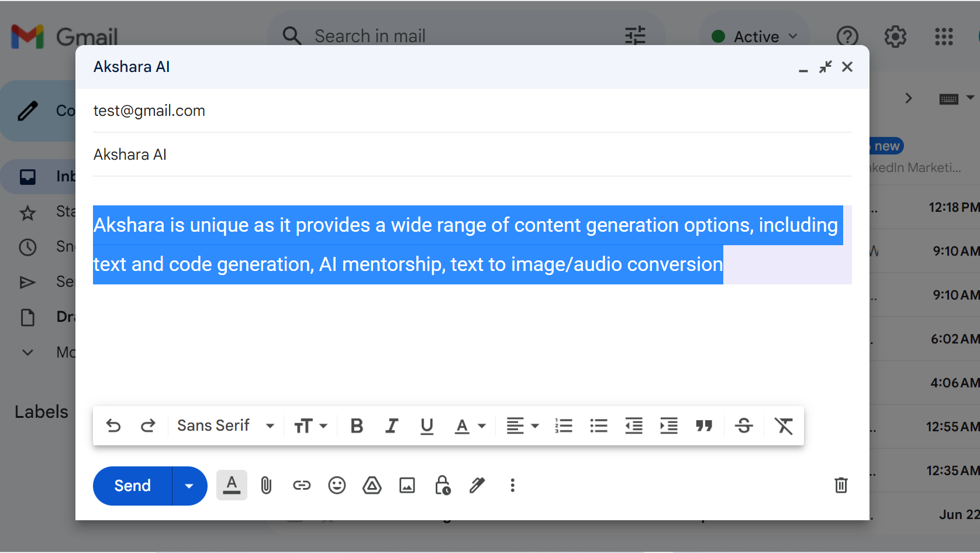Attach a file using the paperclip icon
The image size is (980, 553).
point(266,485)
